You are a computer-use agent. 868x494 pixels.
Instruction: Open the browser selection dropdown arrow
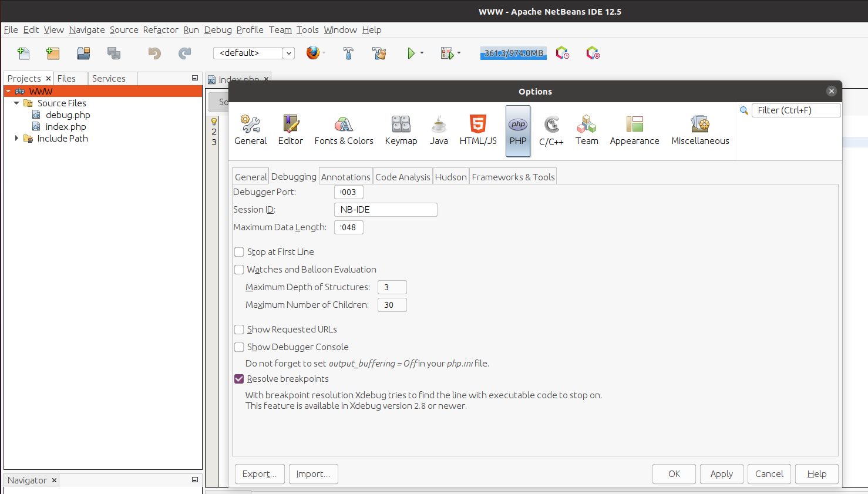324,53
